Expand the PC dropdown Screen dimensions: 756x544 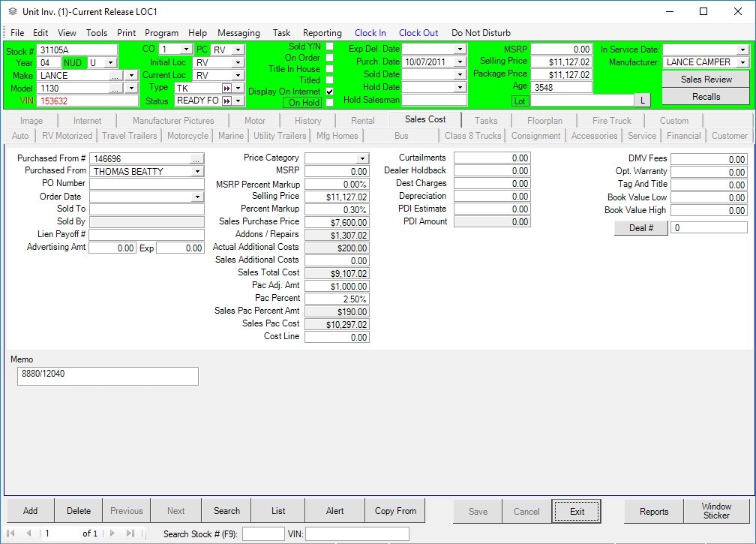click(238, 50)
